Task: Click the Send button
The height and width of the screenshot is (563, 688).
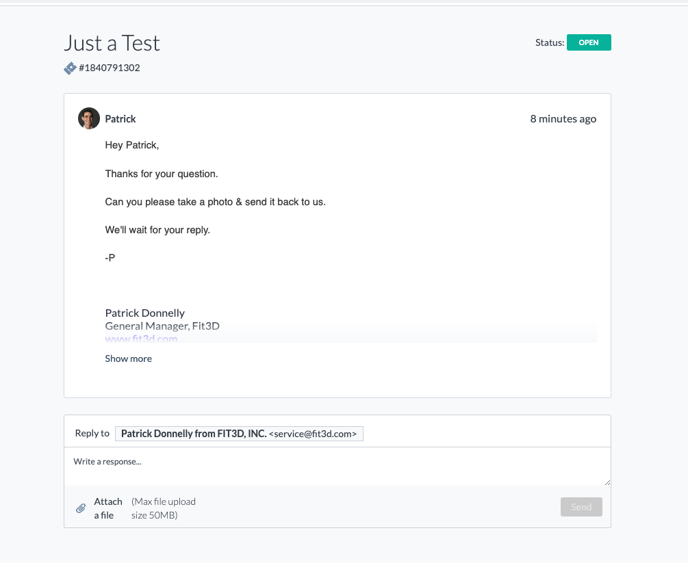Action: tap(581, 507)
